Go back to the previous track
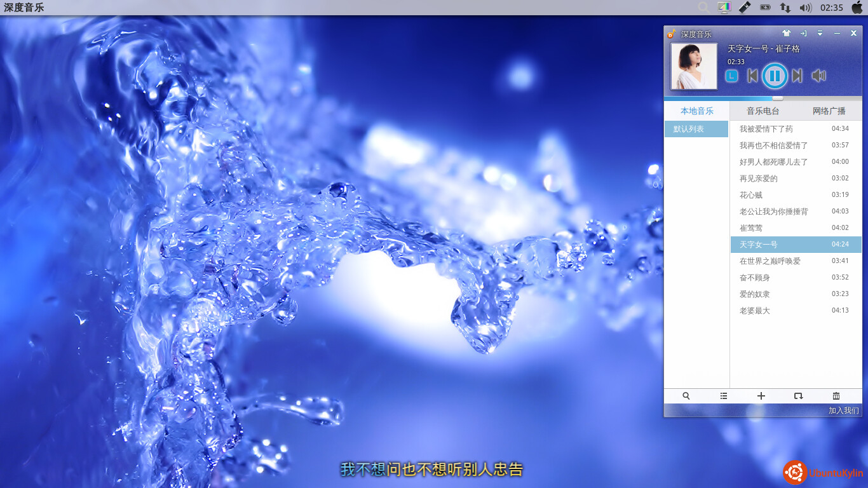Image resolution: width=868 pixels, height=488 pixels. tap(752, 76)
